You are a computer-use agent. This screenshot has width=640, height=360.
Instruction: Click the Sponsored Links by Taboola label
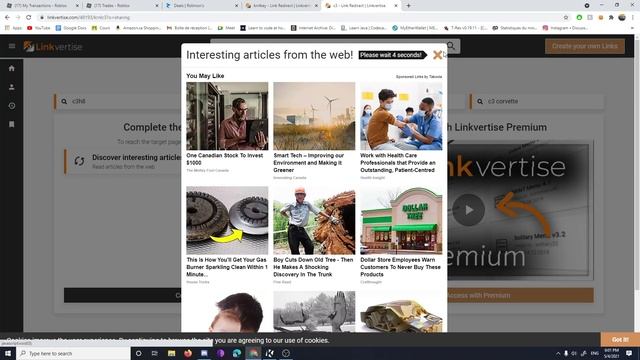click(x=419, y=77)
